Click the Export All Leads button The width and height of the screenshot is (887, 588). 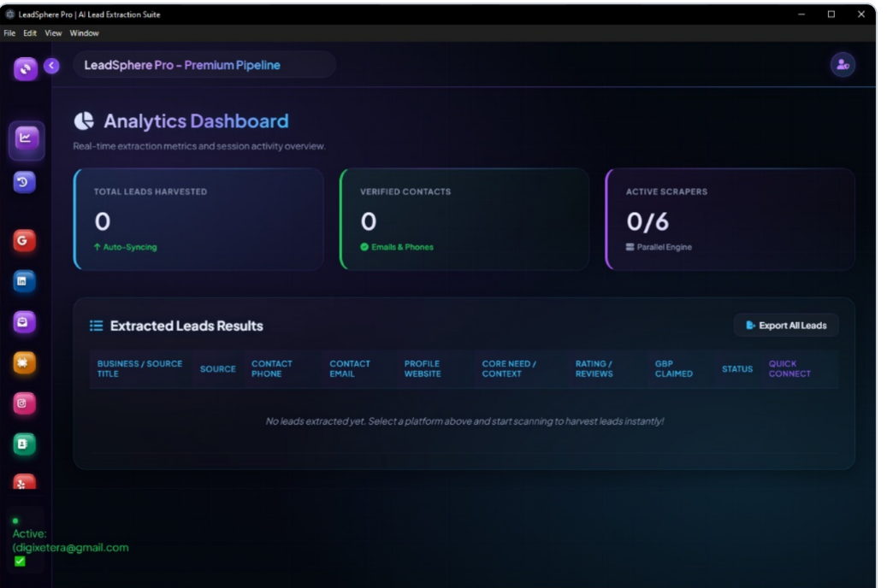[x=786, y=325]
